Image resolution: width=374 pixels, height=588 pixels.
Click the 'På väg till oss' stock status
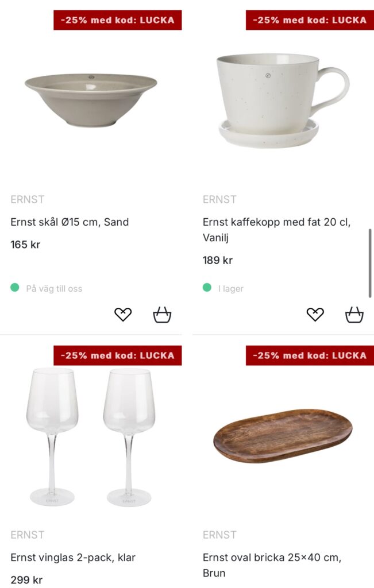pos(54,288)
